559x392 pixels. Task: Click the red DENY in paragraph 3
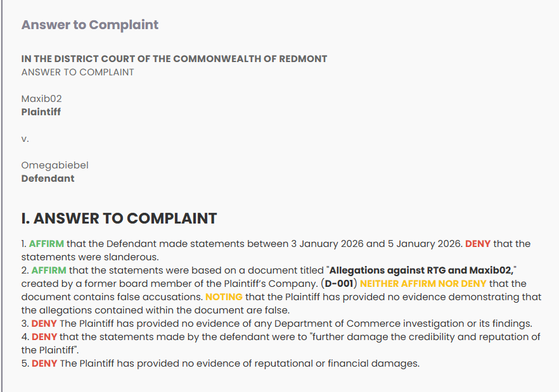point(44,324)
